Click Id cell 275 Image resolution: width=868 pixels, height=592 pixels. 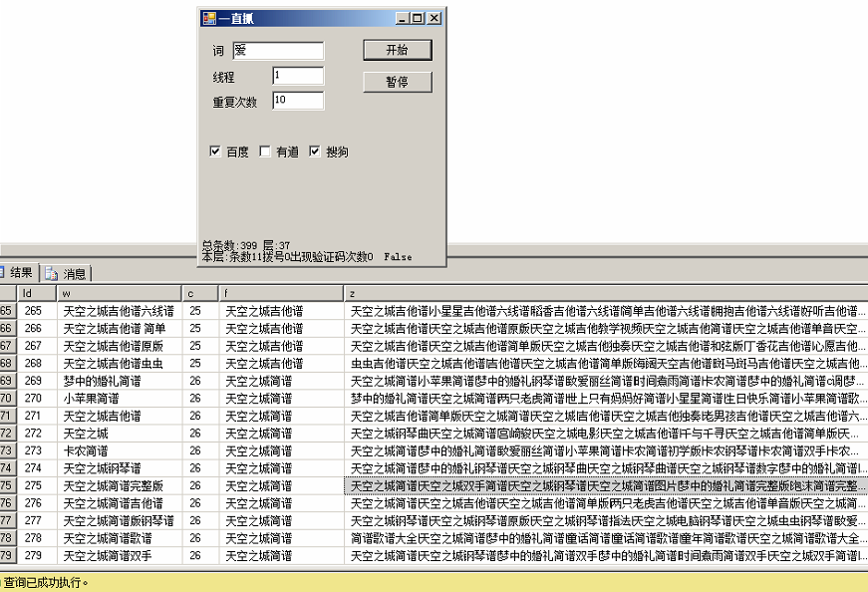click(x=37, y=485)
